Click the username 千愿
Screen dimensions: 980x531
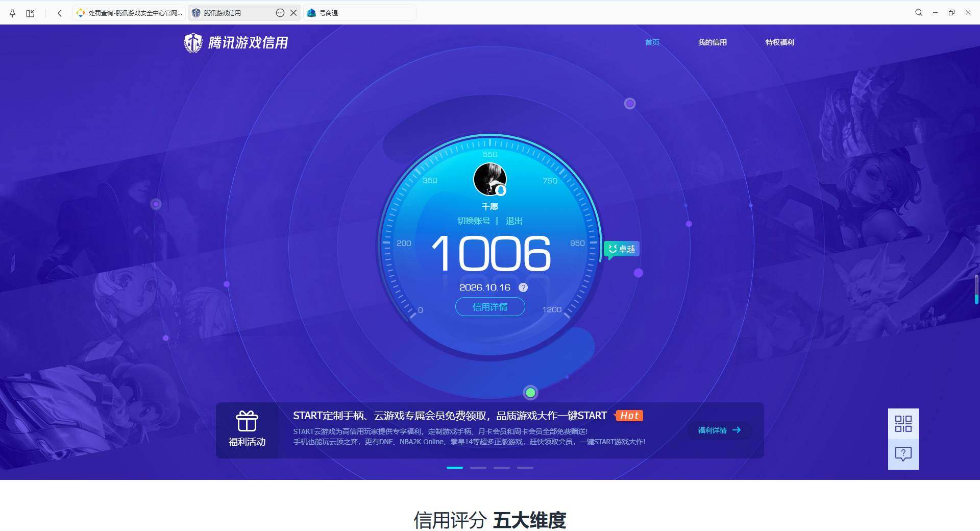pyautogui.click(x=490, y=206)
